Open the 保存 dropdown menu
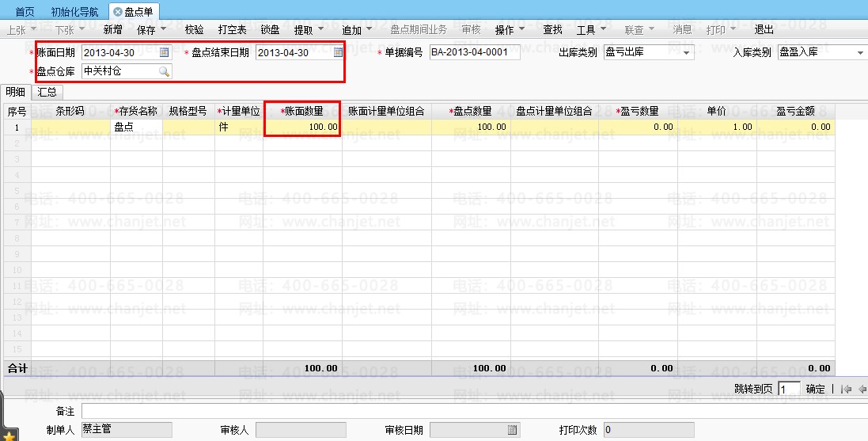Image resolution: width=868 pixels, height=441 pixels. (163, 29)
